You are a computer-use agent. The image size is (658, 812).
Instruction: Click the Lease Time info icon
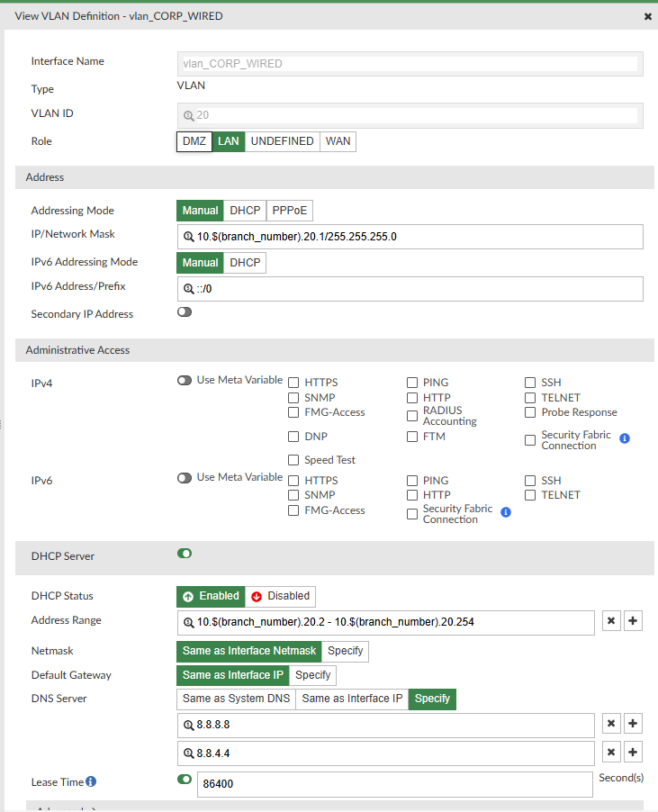click(91, 782)
